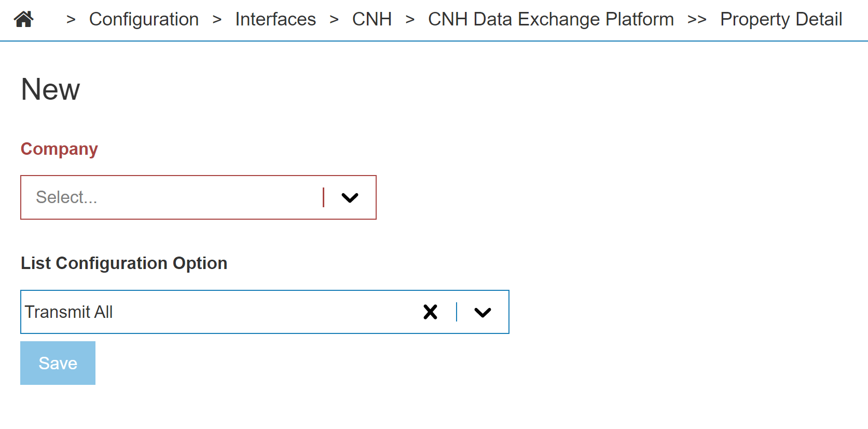Screen dimensions: 868x429
Task: Select the CNH breadcrumb item
Action: point(371,19)
